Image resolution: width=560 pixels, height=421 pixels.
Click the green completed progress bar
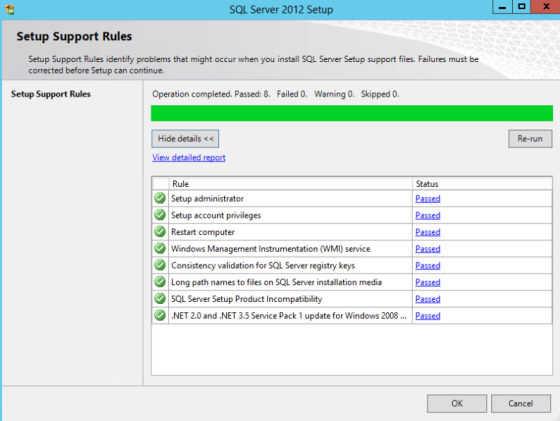352,113
